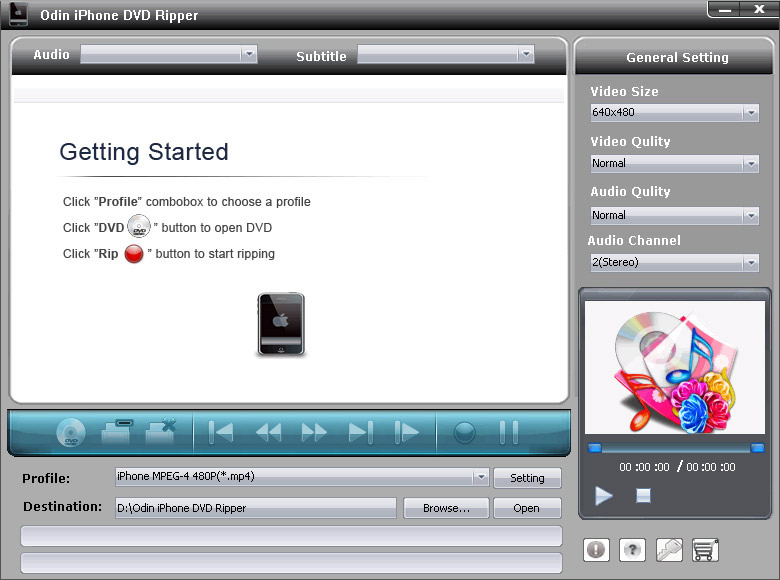This screenshot has width=780, height=580.
Task: Expand the Video Size 640x480 dropdown
Action: tap(675, 113)
